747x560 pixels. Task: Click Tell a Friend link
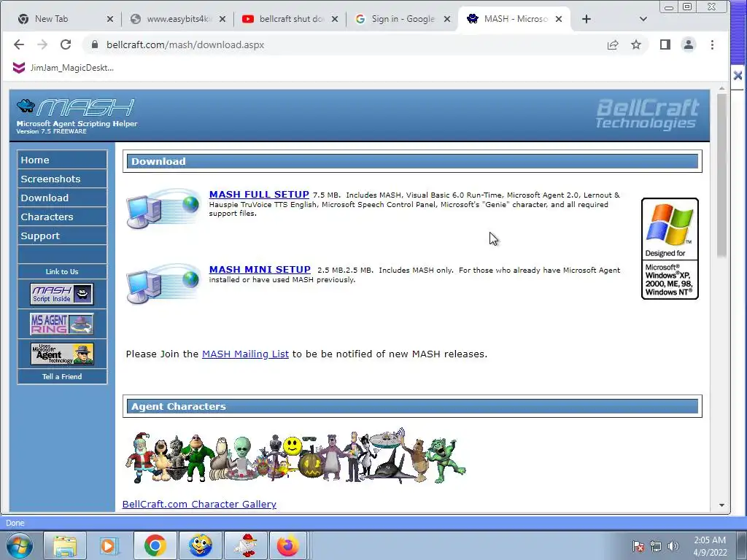62,376
